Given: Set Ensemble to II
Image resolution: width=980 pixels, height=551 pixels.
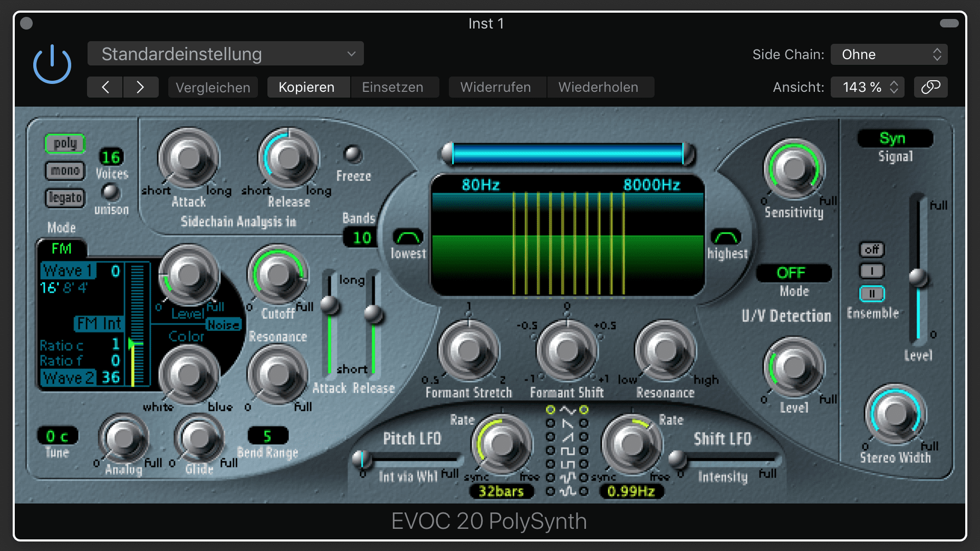Looking at the screenshot, I should [x=872, y=293].
